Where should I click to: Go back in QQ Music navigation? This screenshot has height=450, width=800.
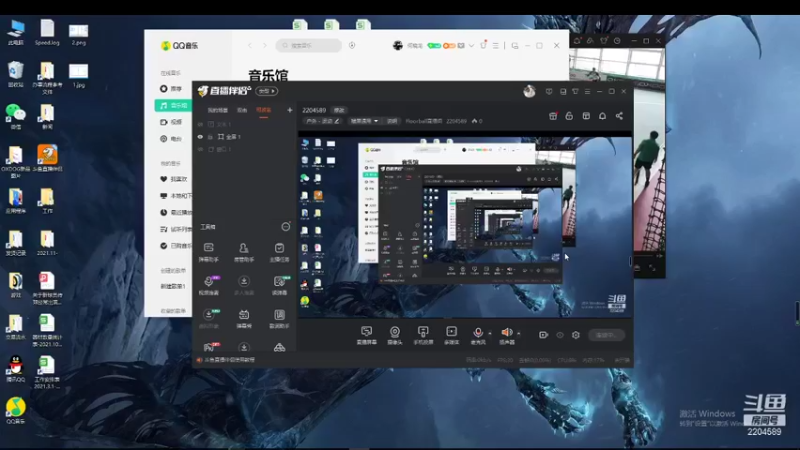[x=250, y=45]
